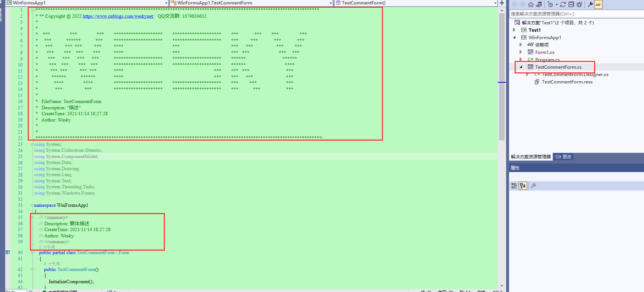The image size is (644, 292).
Task: Click 属性 panel title bar
Action: click(576, 168)
